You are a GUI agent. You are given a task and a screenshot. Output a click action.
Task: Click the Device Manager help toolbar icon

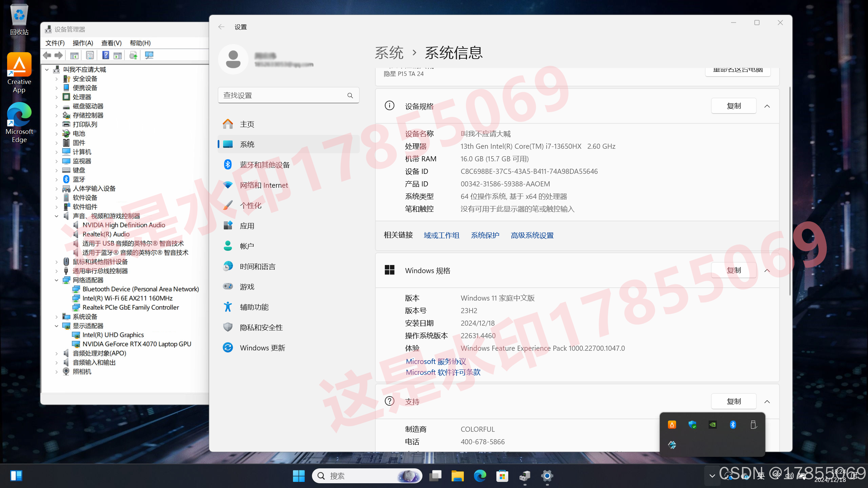[105, 55]
